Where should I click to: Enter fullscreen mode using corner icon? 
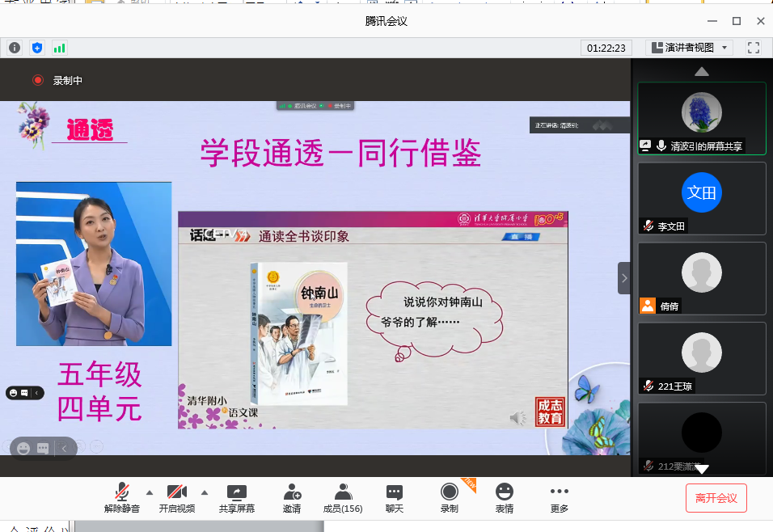click(x=754, y=48)
